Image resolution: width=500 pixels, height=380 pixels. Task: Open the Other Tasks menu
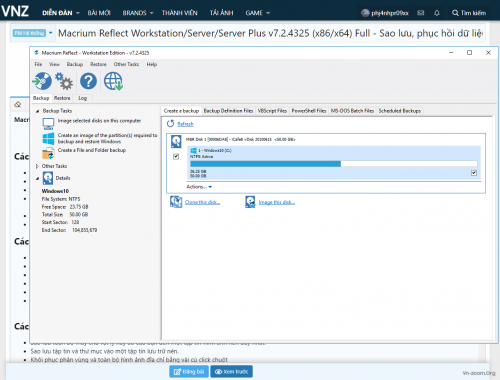[x=126, y=64]
